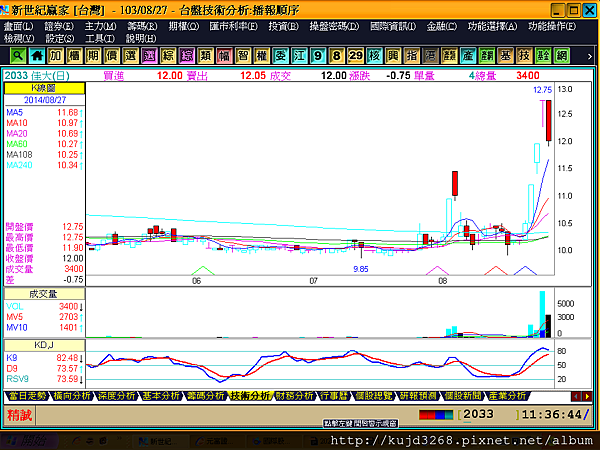Open the 主力(M) menu

click(100, 26)
